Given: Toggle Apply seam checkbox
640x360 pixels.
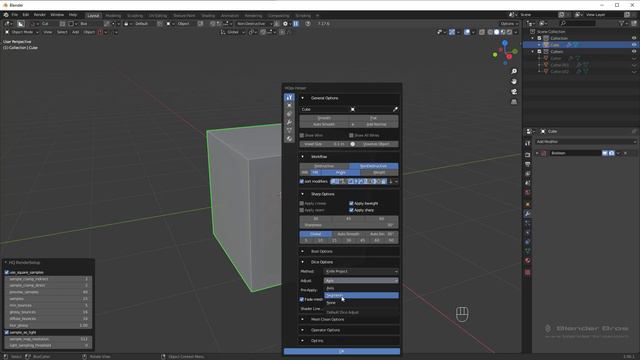Looking at the screenshot, I should pyautogui.click(x=302, y=210).
